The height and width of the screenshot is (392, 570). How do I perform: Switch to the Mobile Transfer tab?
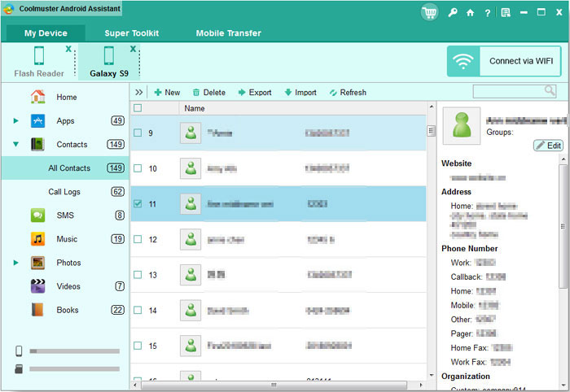pos(228,33)
